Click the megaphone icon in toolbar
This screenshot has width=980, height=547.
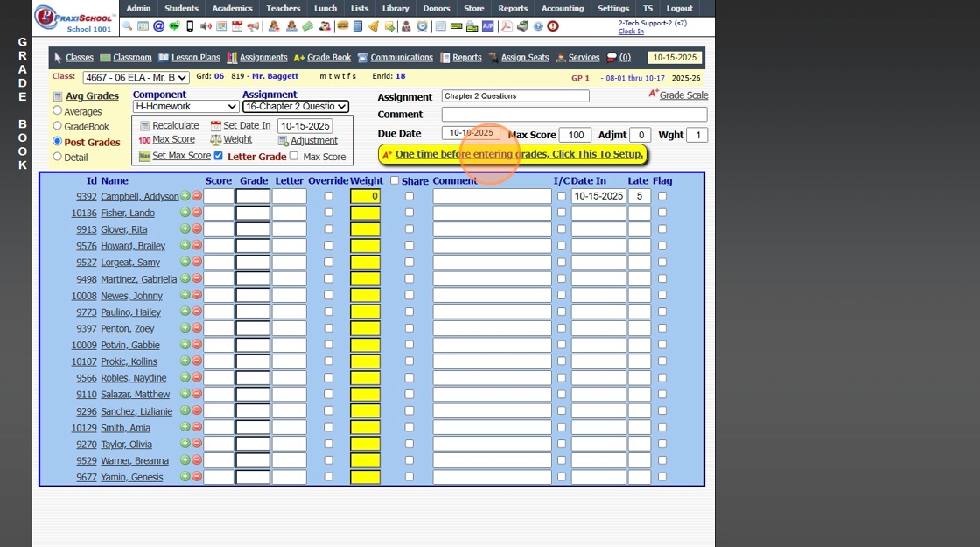click(253, 26)
